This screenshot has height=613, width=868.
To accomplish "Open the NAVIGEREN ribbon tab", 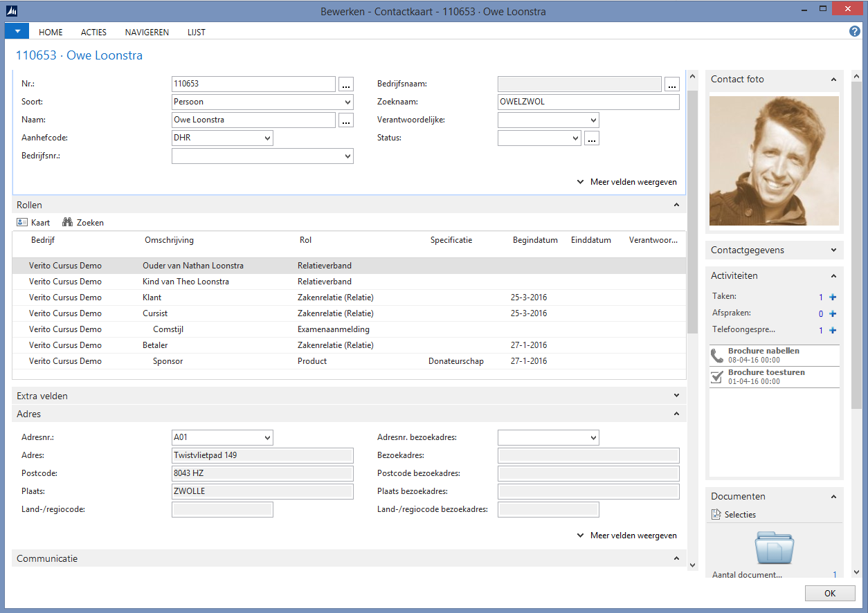I will (147, 32).
